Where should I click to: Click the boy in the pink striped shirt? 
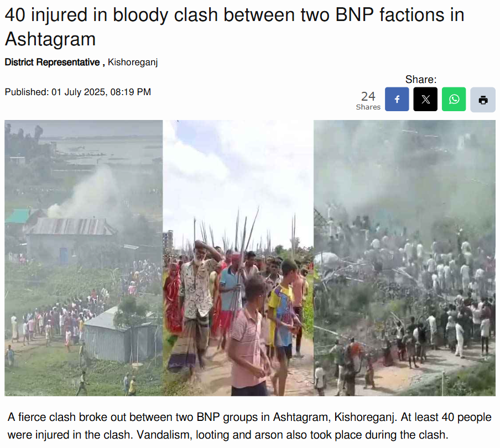click(249, 338)
